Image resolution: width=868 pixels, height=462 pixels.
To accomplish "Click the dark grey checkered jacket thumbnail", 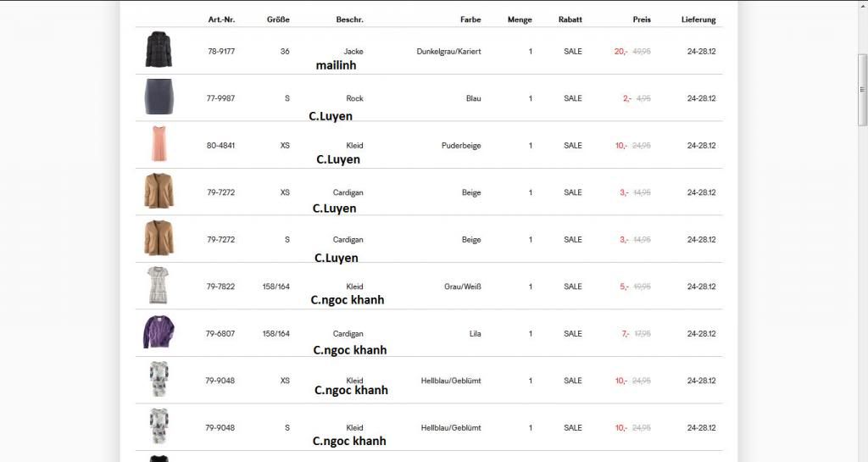I will tap(159, 51).
